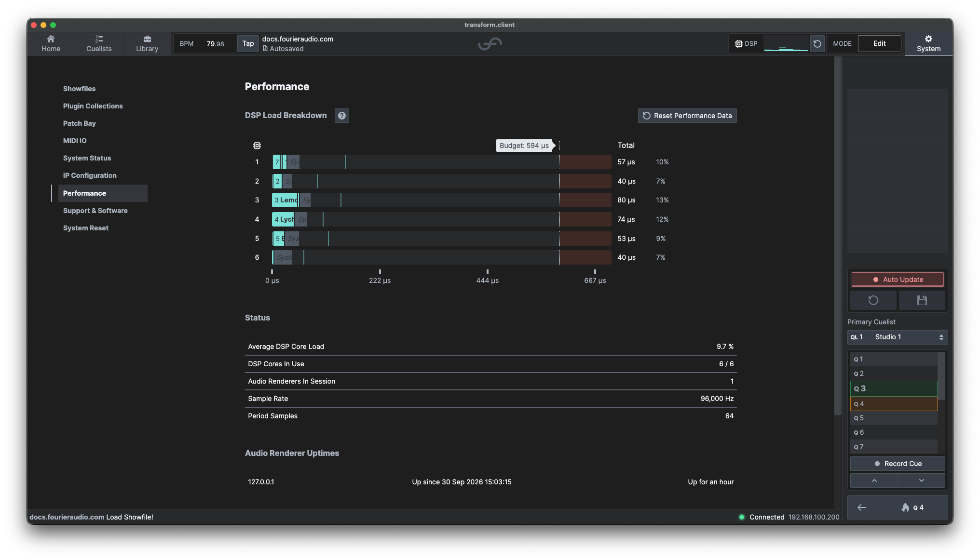This screenshot has height=560, width=980.
Task: Switch to the Cuelists tab
Action: pyautogui.click(x=99, y=43)
